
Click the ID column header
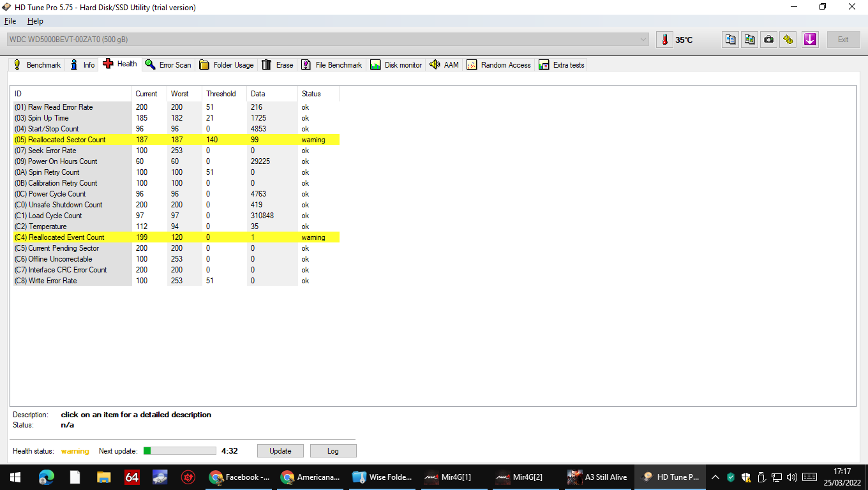pos(72,94)
